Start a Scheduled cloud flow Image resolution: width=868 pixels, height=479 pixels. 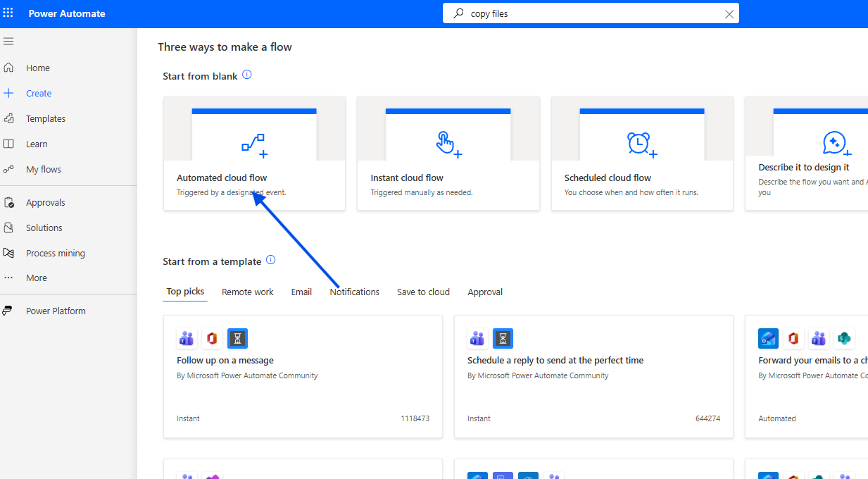(641, 154)
